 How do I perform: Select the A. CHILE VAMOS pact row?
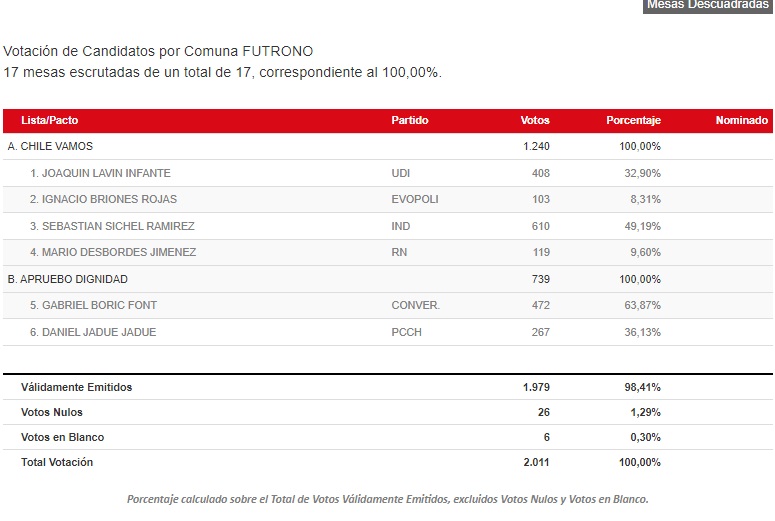click(388, 146)
